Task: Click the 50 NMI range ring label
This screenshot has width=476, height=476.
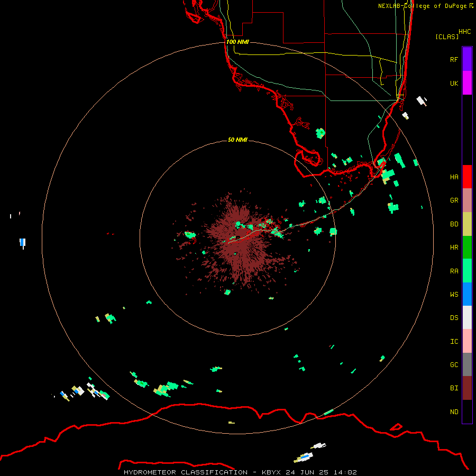Action: pos(237,140)
